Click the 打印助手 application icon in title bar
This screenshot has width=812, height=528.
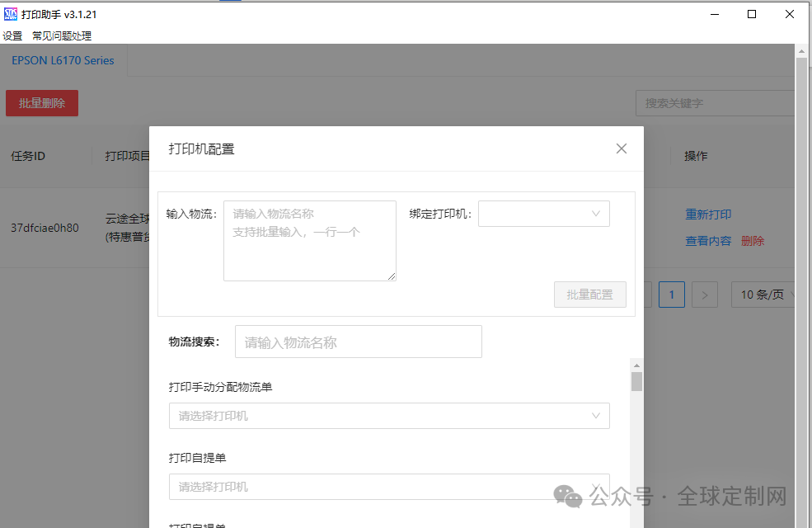[11, 14]
